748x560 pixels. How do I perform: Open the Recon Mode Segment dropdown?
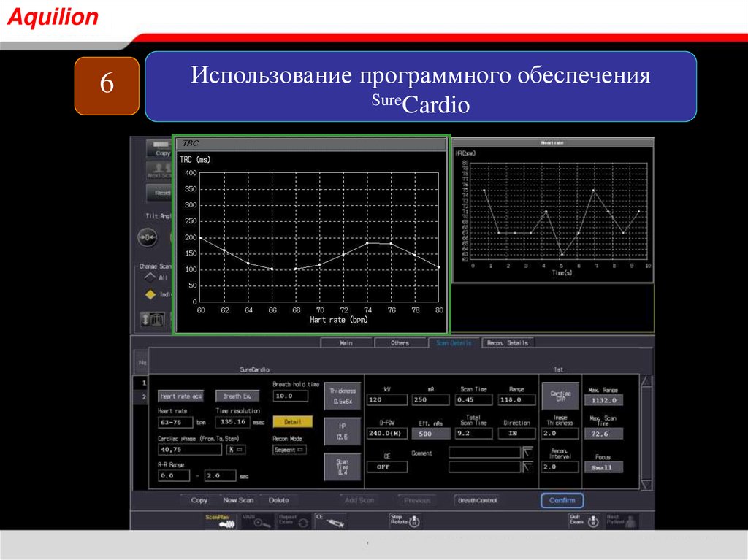click(x=289, y=450)
